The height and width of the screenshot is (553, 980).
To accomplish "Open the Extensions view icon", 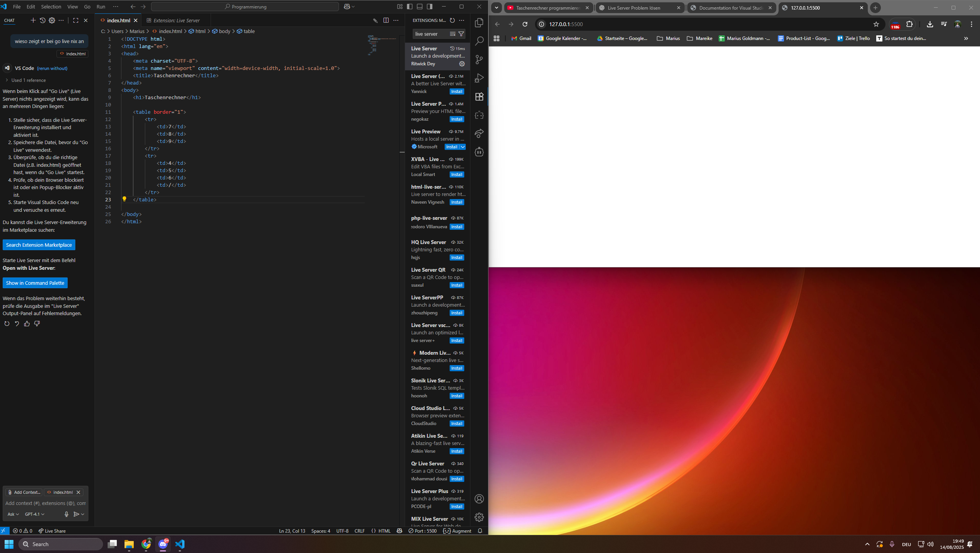I will click(479, 96).
